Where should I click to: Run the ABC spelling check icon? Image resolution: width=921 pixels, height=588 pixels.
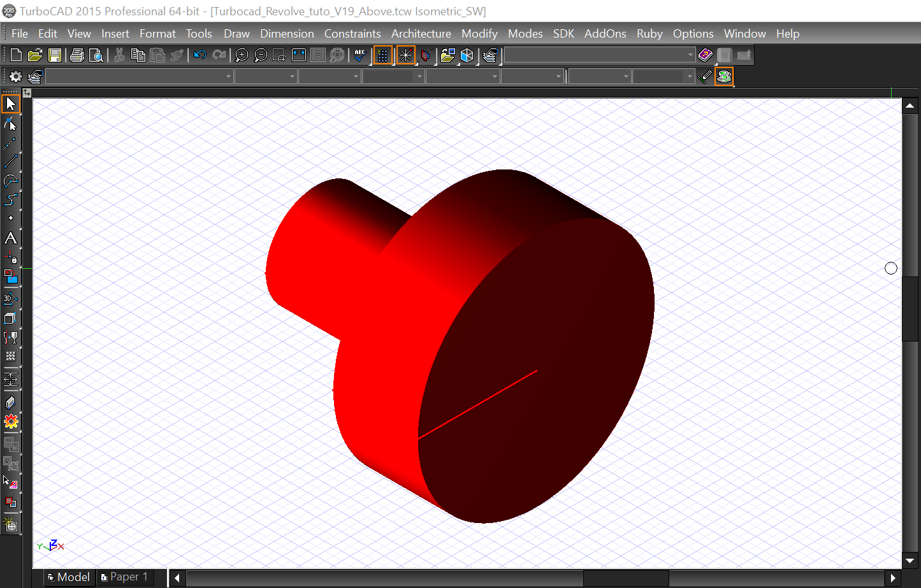[x=360, y=55]
